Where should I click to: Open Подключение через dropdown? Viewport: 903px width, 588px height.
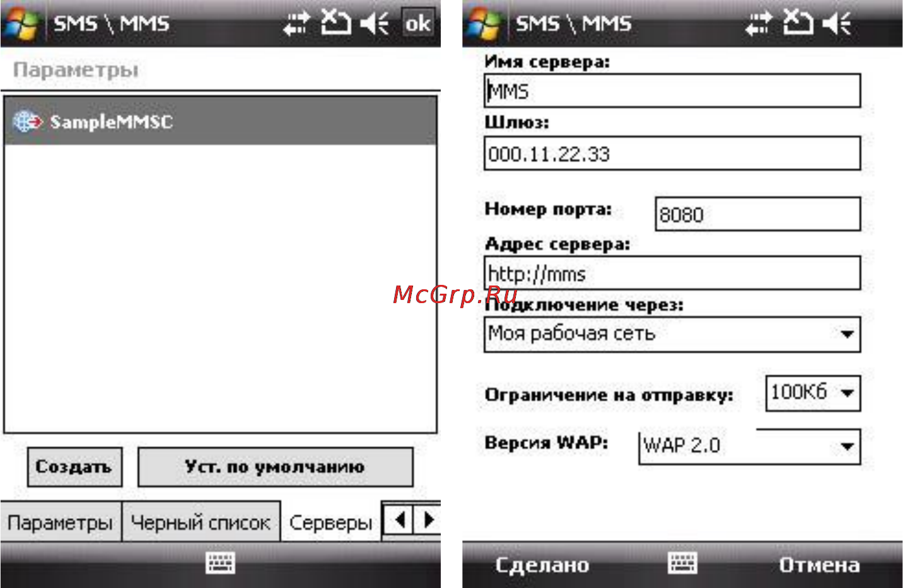[x=672, y=334]
